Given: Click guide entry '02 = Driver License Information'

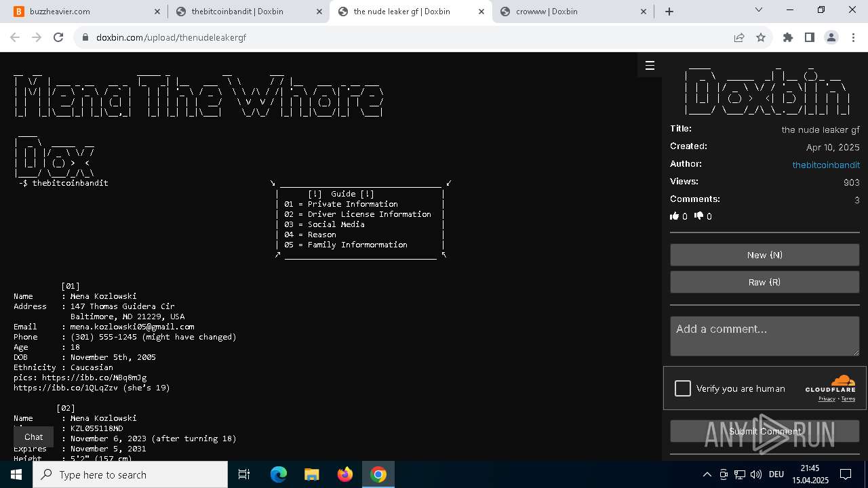Looking at the screenshot, I should point(357,214).
